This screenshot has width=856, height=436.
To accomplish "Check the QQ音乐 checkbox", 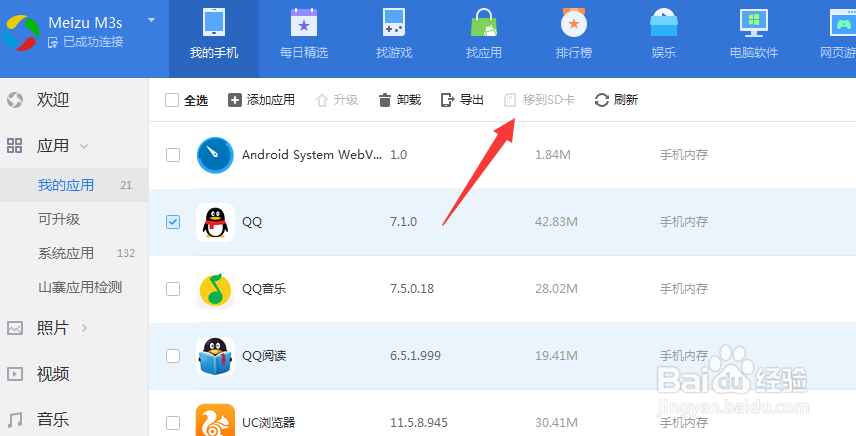I will (173, 289).
